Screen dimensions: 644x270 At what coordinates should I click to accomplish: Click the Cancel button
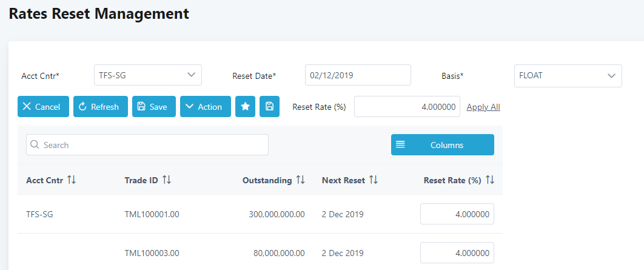click(43, 107)
